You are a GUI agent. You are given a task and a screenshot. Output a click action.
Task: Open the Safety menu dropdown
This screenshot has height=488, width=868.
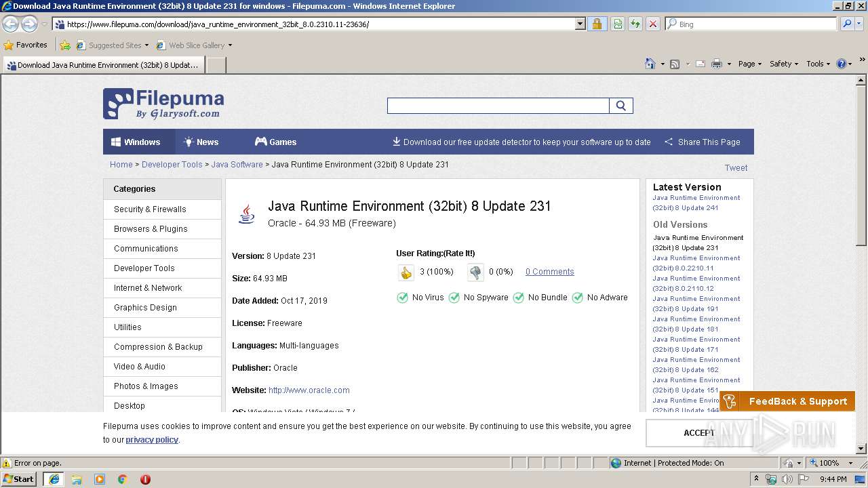pos(783,64)
